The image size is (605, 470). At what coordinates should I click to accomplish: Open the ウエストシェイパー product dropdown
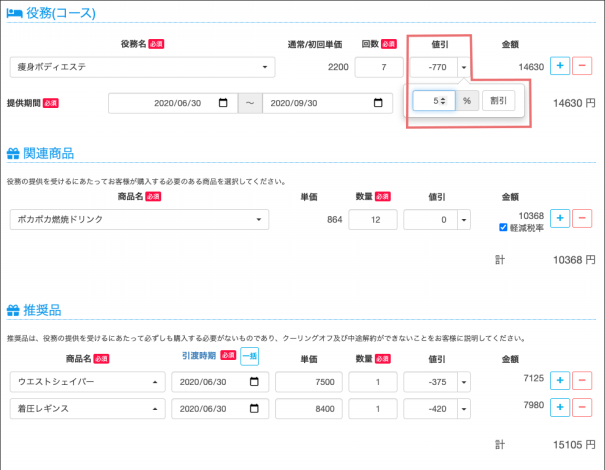[88, 382]
